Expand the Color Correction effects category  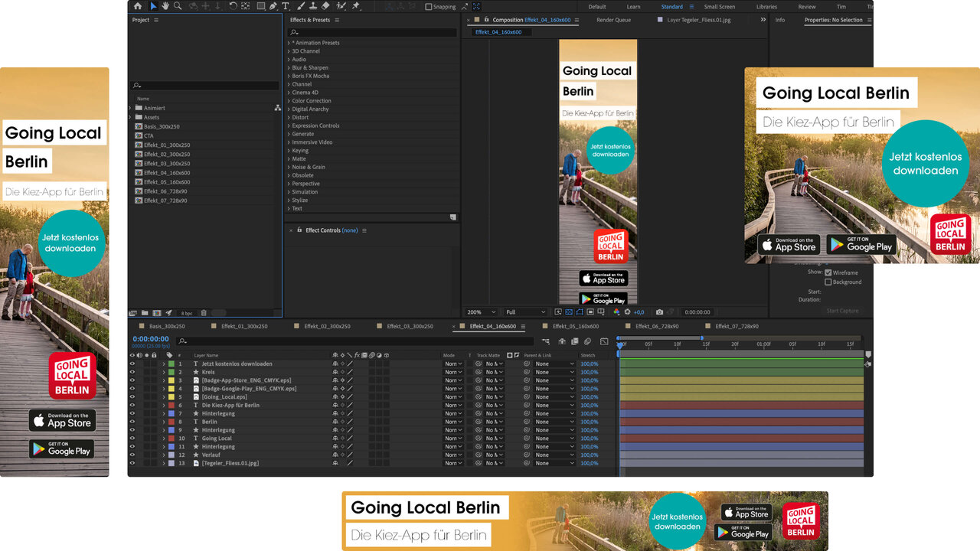(289, 101)
